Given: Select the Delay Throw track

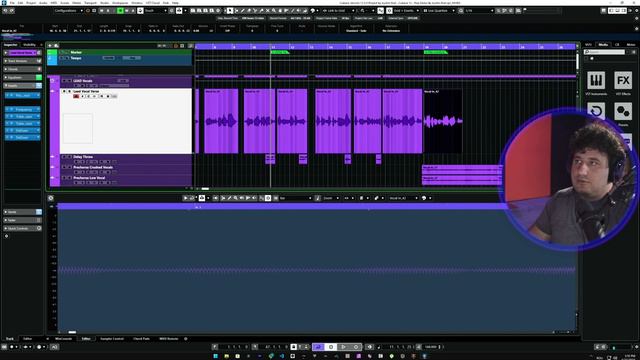Looking at the screenshot, I should click(126, 159).
